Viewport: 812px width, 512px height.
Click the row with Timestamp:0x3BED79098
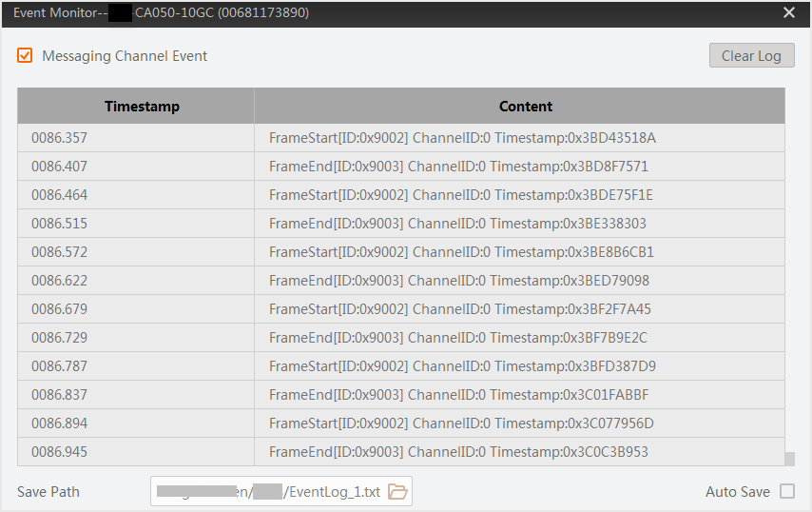[x=399, y=281]
